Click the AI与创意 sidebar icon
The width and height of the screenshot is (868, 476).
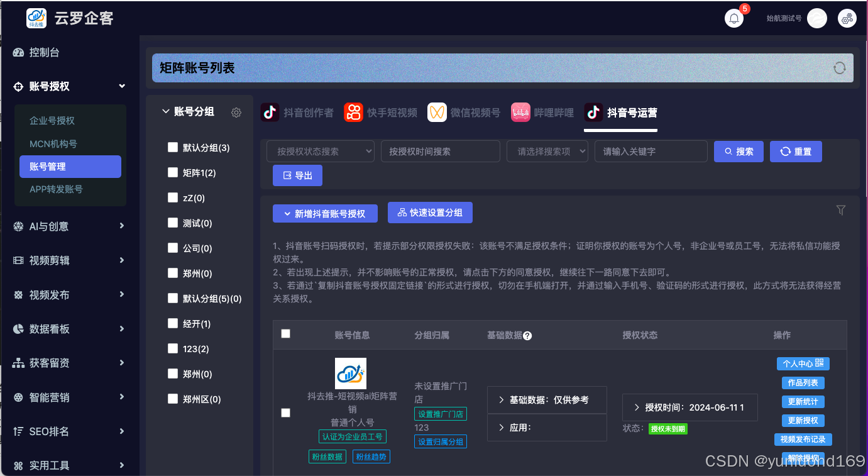click(x=18, y=226)
